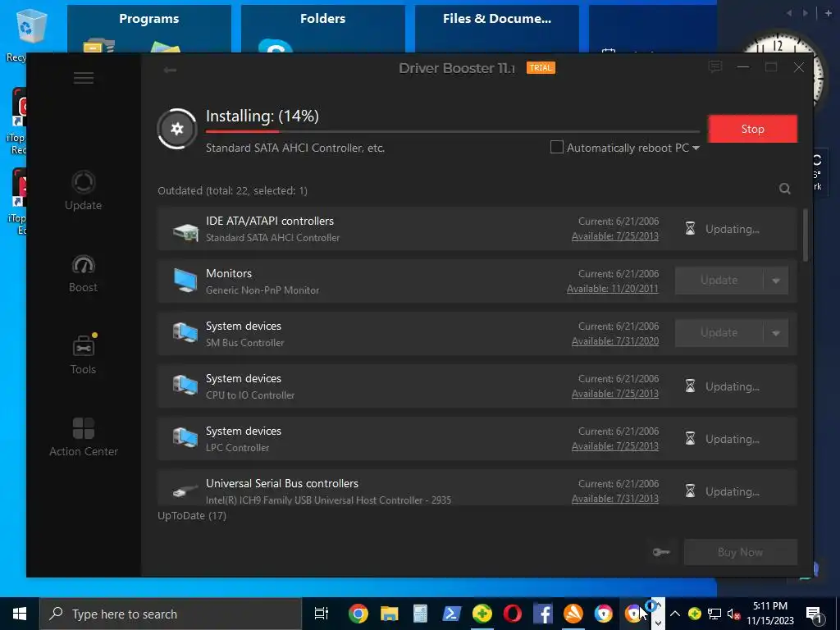Select the LPC Controller row
The height and width of the screenshot is (630, 840).
(x=477, y=439)
